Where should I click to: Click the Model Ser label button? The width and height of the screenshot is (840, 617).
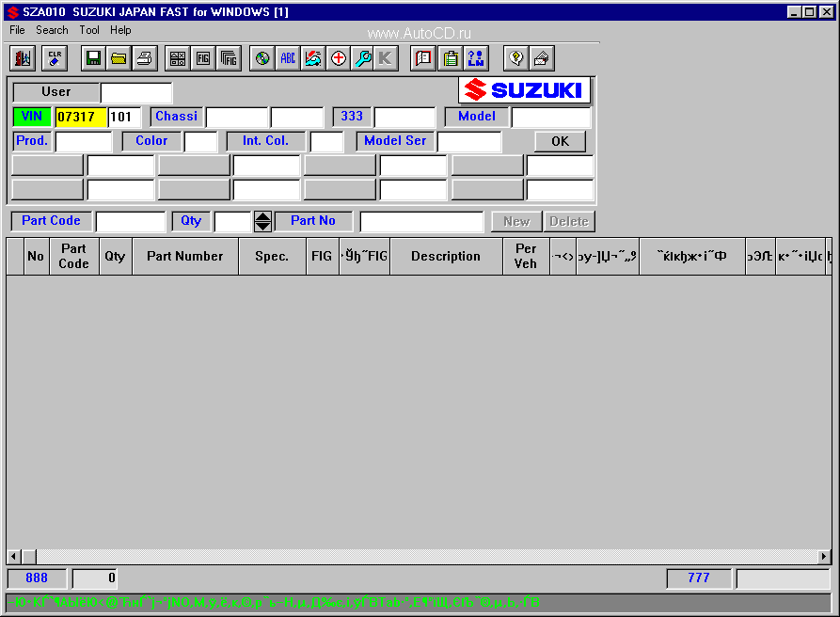click(x=395, y=141)
